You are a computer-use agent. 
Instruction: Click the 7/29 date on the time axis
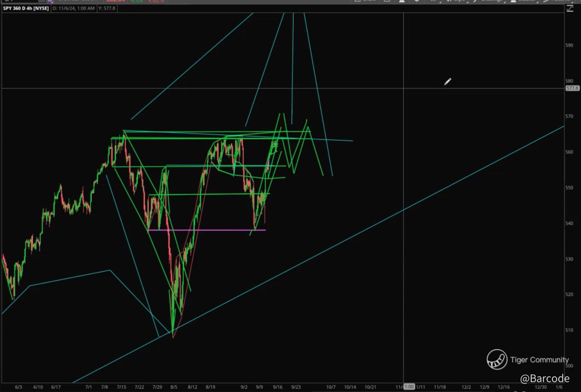[x=157, y=387]
